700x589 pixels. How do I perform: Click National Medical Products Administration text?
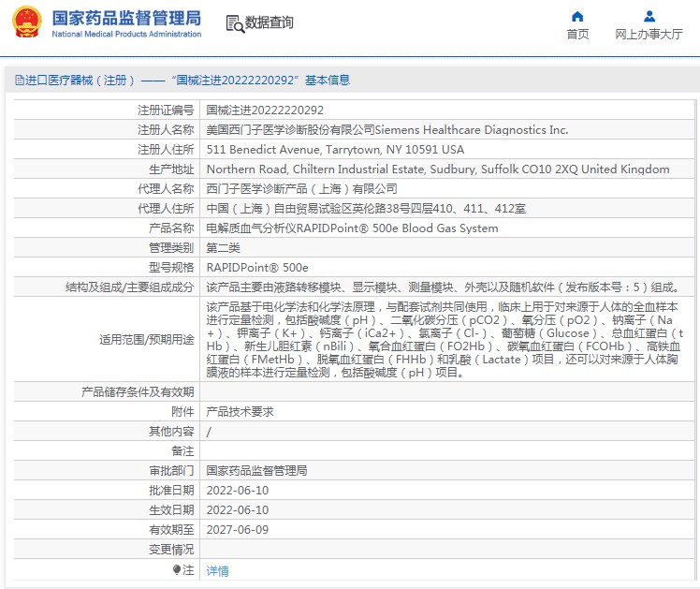pyautogui.click(x=126, y=34)
